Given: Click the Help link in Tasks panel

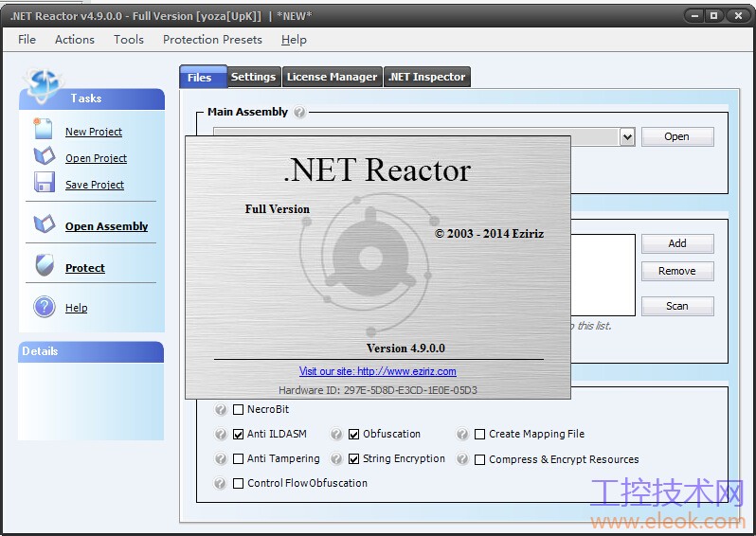Looking at the screenshot, I should coord(76,308).
